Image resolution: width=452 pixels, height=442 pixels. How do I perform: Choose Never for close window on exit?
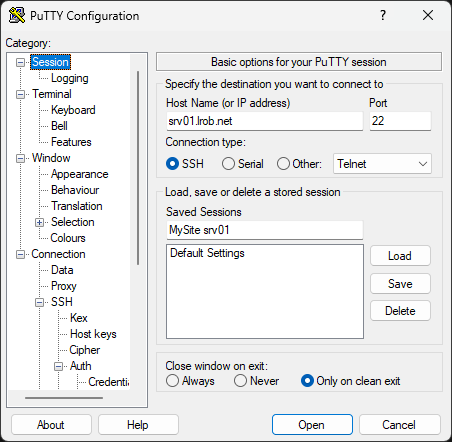(x=240, y=381)
